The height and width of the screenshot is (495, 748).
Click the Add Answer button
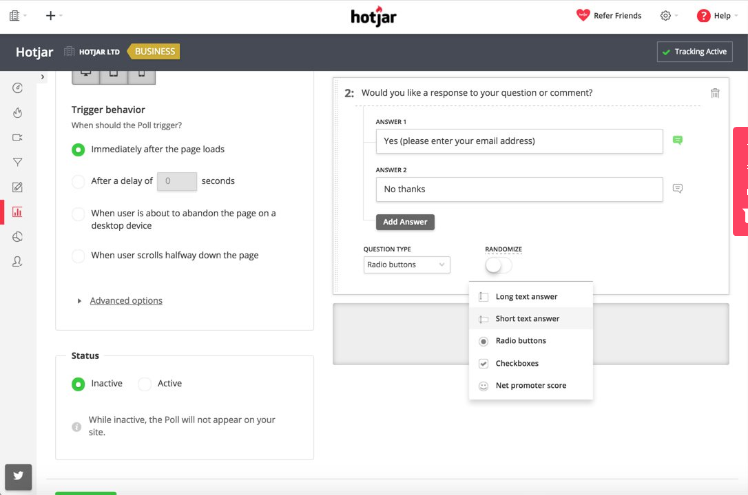coord(405,222)
